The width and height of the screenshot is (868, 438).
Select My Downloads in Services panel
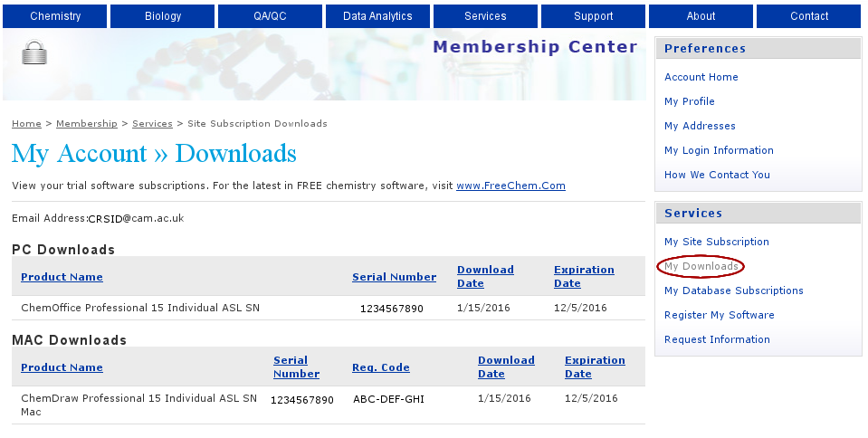(x=701, y=266)
